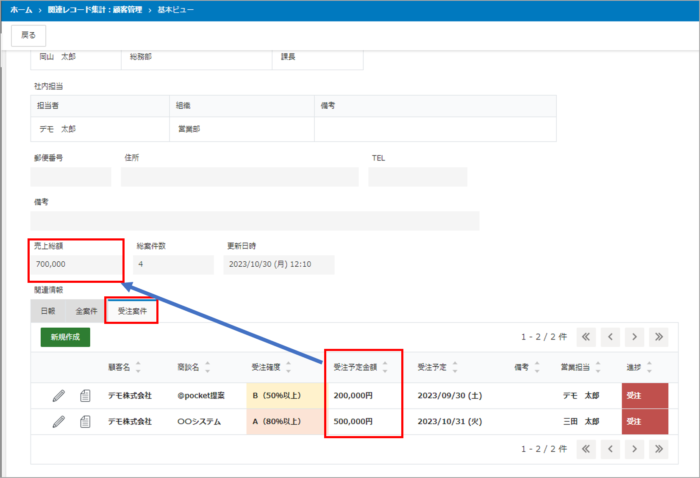Click the 2023/10/31 (火) date cell

click(x=450, y=422)
